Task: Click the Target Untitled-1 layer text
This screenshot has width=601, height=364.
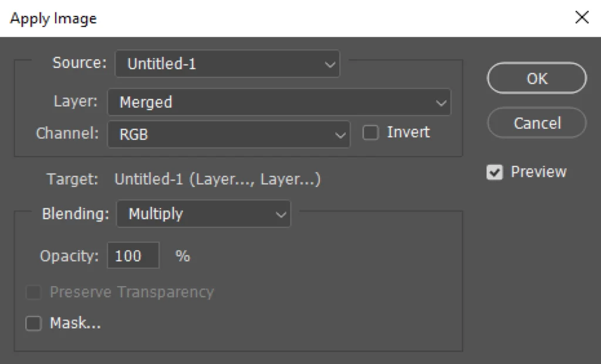Action: pyautogui.click(x=217, y=179)
